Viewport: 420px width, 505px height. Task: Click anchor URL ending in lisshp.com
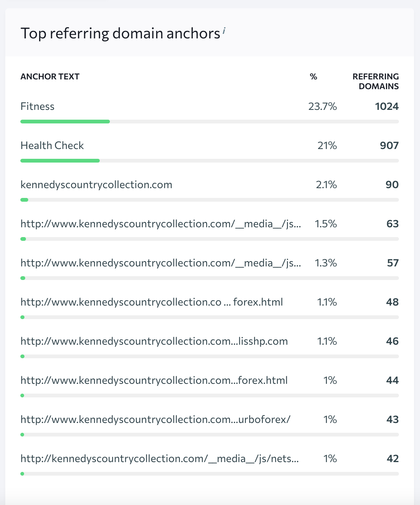154,341
